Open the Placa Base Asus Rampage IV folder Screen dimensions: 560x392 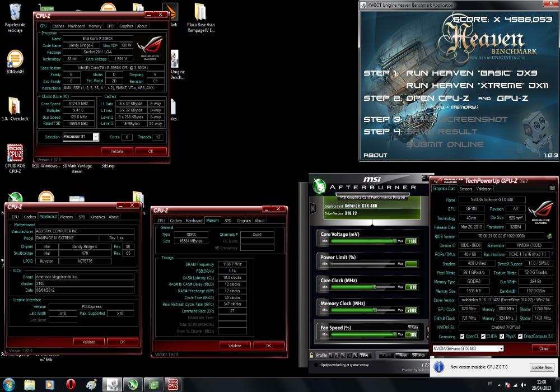tap(200, 18)
